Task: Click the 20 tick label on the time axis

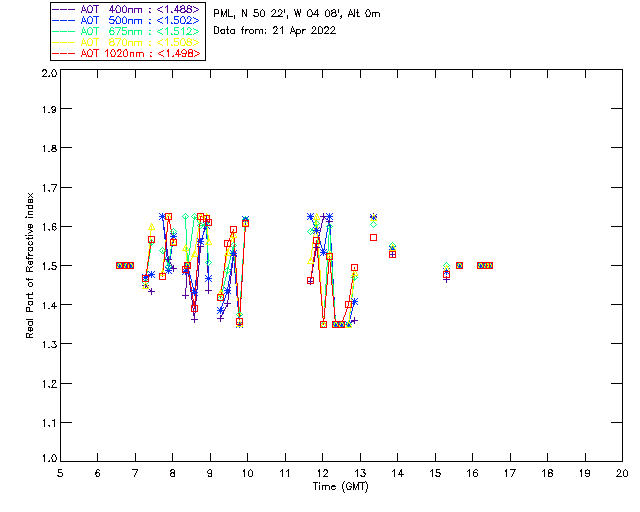Action: (622, 473)
